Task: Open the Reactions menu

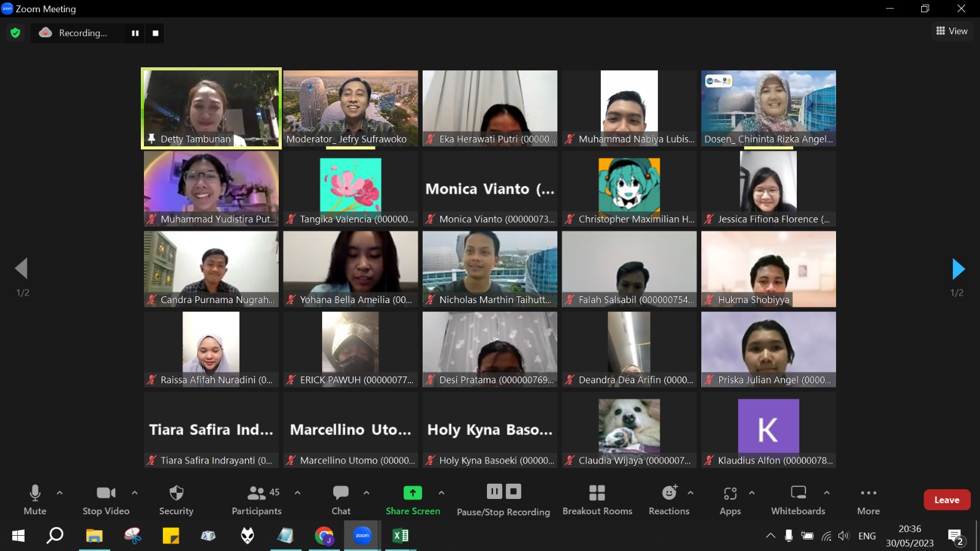Action: [x=669, y=500]
